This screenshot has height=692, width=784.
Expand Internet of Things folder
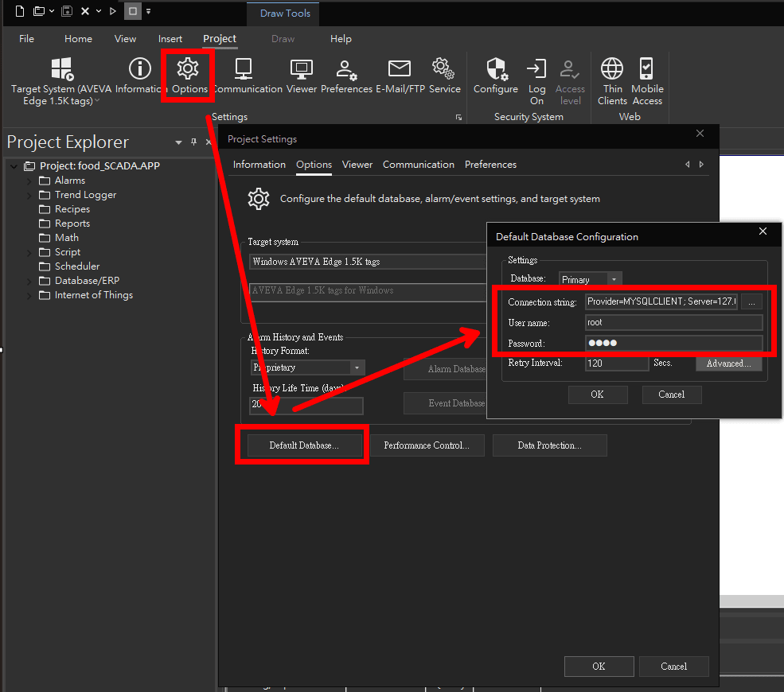(29, 296)
